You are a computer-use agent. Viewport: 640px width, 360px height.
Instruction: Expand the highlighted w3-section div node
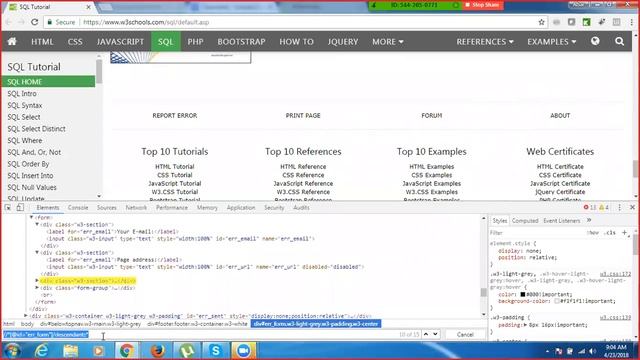(37, 280)
